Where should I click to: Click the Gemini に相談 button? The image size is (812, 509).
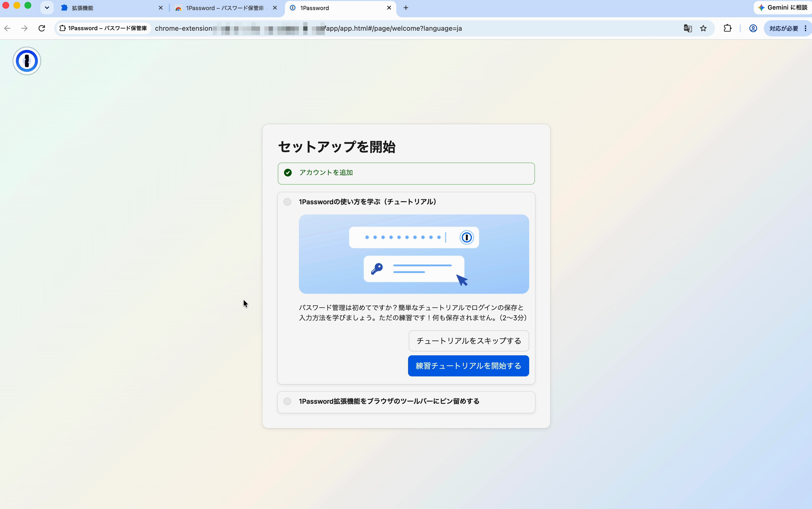tap(783, 7)
